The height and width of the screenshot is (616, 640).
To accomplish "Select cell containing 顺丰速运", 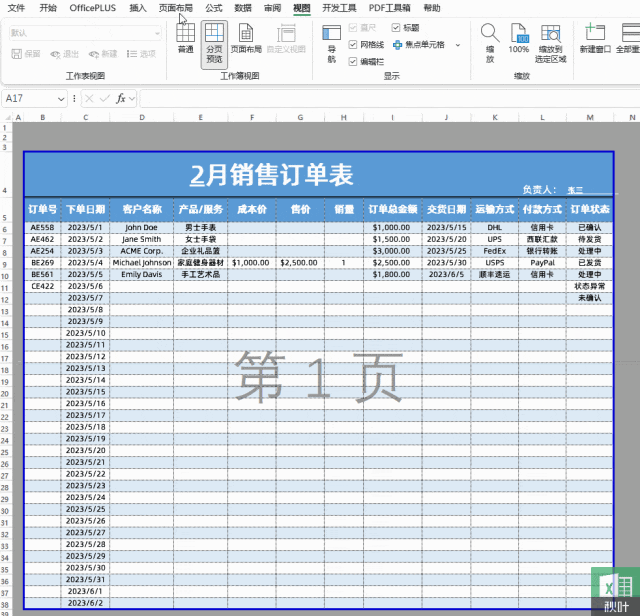I will (494, 274).
